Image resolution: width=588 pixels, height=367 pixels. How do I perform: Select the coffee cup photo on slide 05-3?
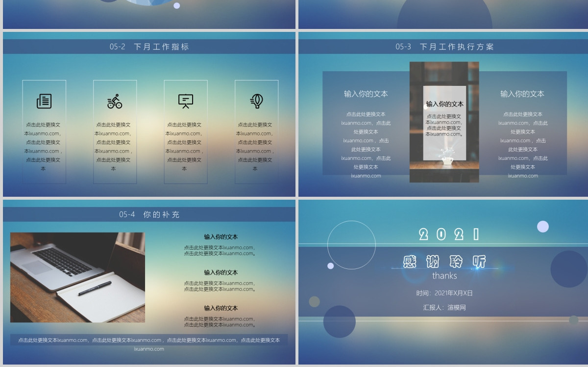pos(444,122)
